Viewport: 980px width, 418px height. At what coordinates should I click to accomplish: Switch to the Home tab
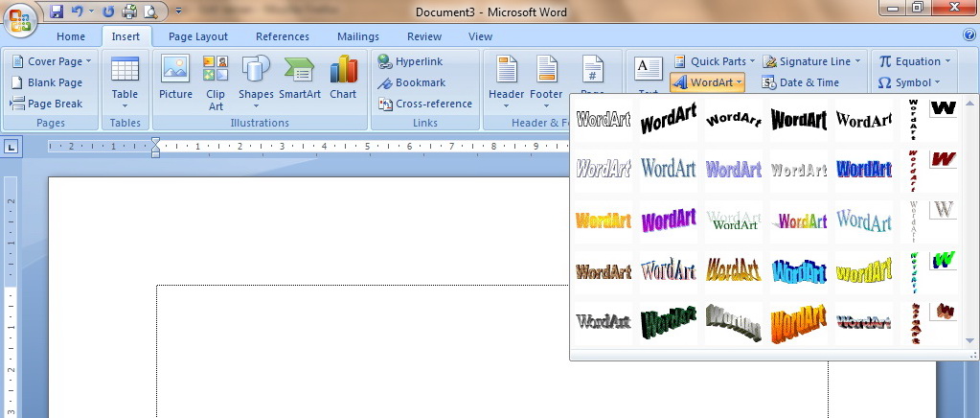click(71, 36)
